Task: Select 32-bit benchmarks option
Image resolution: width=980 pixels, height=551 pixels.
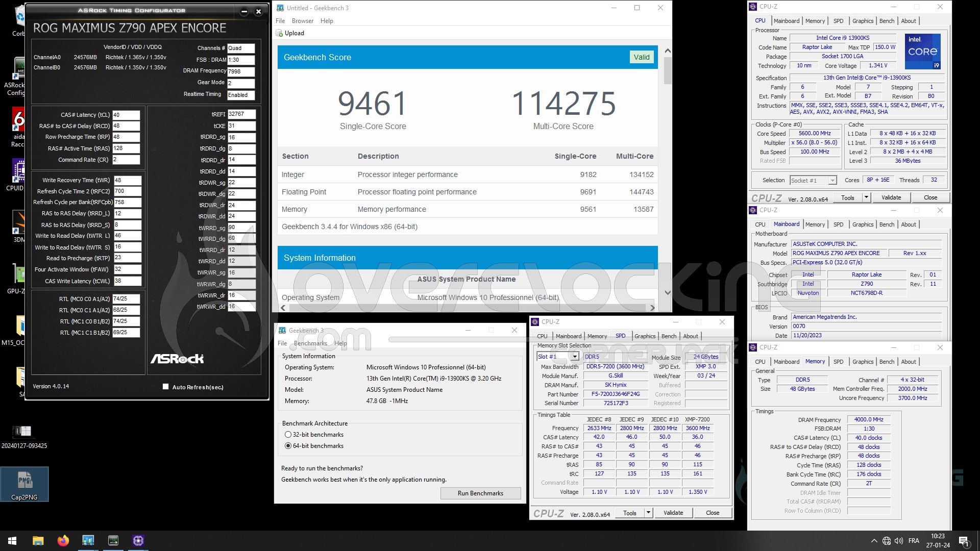Action: point(288,435)
